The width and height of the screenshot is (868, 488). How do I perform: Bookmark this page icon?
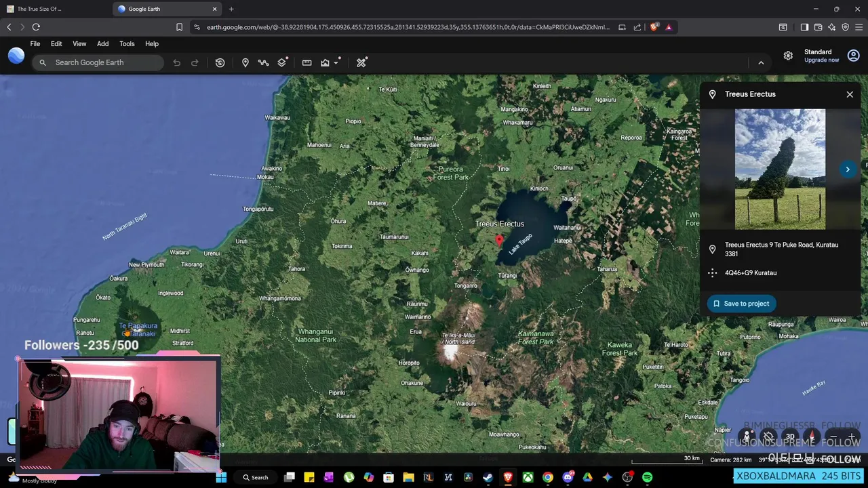point(179,27)
